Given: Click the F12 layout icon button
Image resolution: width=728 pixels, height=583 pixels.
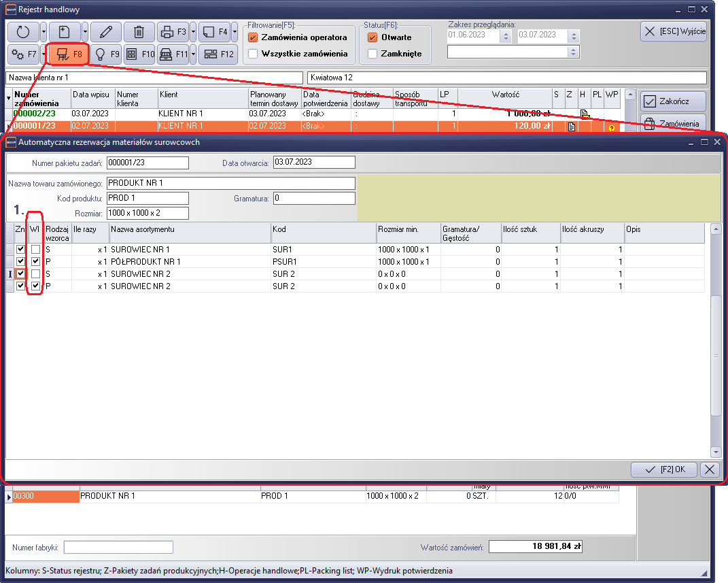Looking at the screenshot, I should 218,54.
